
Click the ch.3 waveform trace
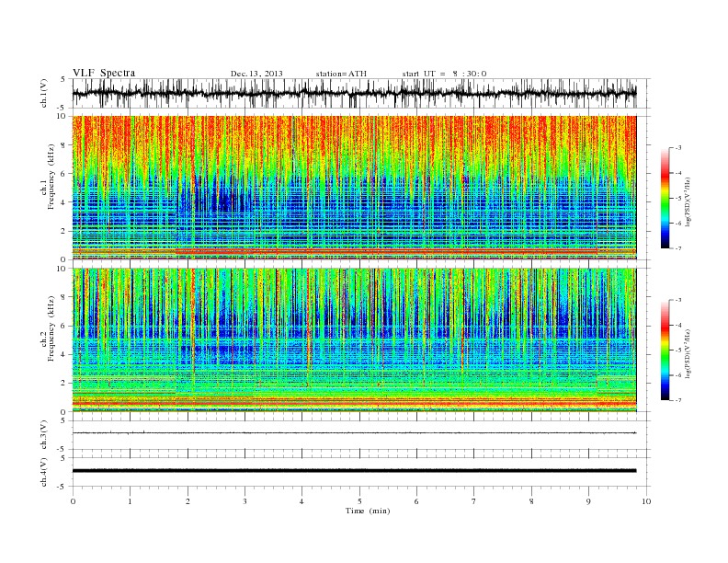tap(354, 433)
